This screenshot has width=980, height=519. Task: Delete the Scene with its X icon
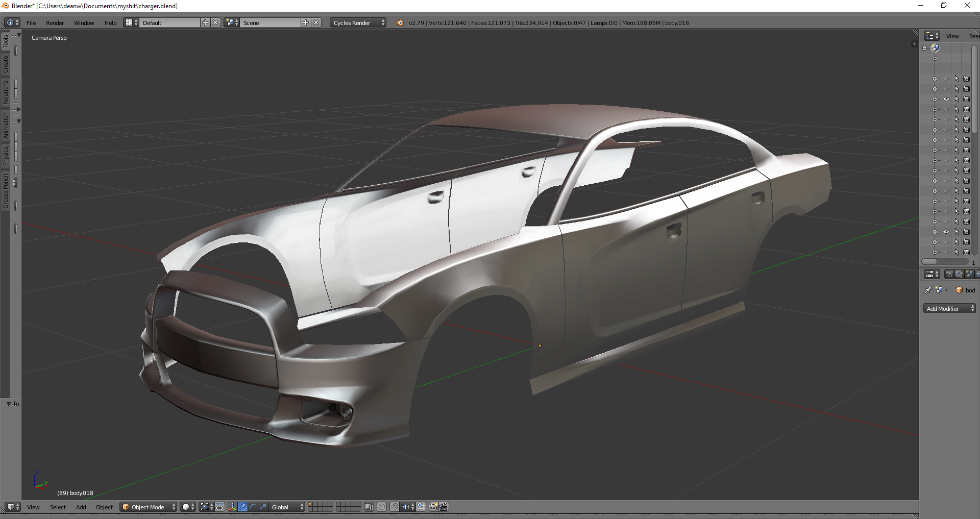[316, 22]
